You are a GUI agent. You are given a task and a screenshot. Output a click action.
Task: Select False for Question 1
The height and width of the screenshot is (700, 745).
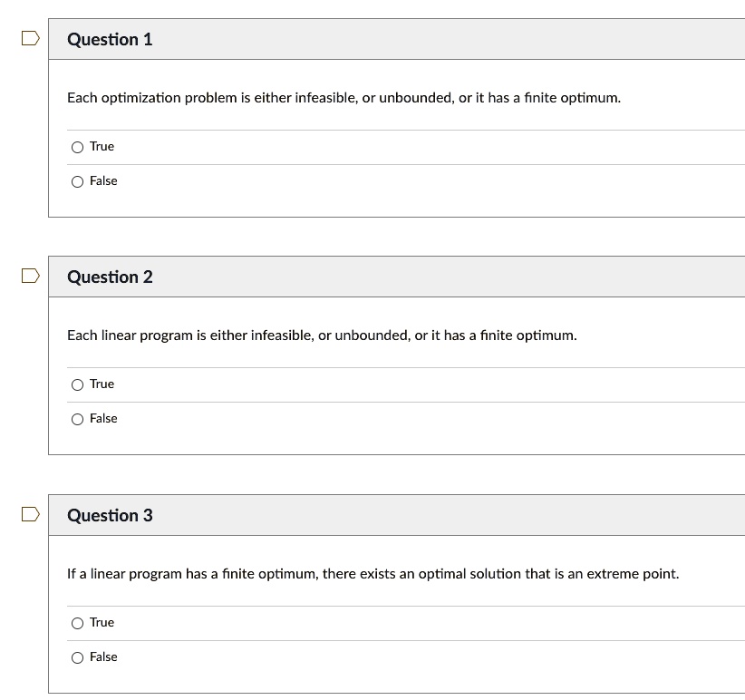[77, 180]
